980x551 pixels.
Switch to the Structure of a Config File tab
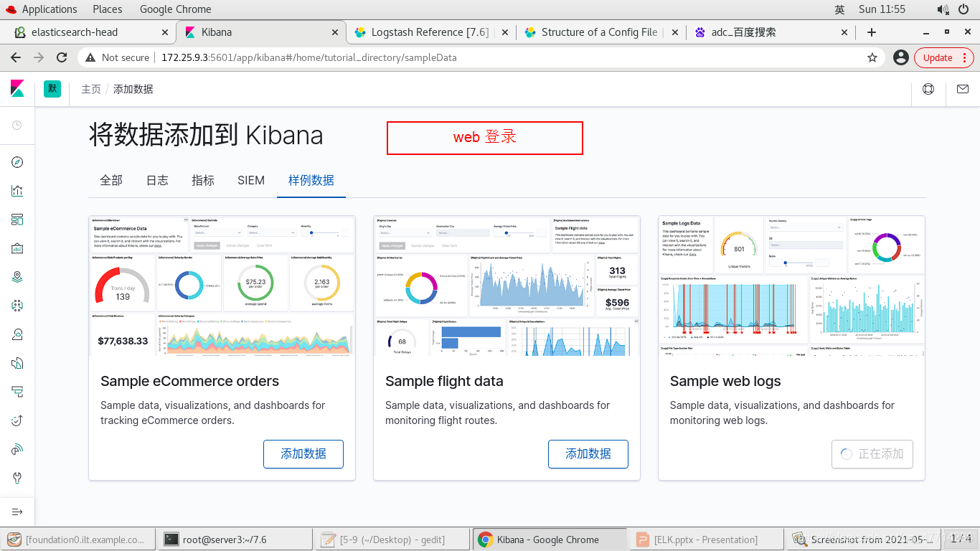pyautogui.click(x=599, y=32)
